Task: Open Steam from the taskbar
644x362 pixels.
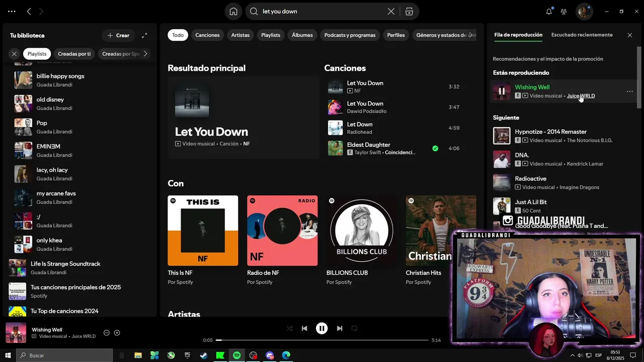Action: 204,355
